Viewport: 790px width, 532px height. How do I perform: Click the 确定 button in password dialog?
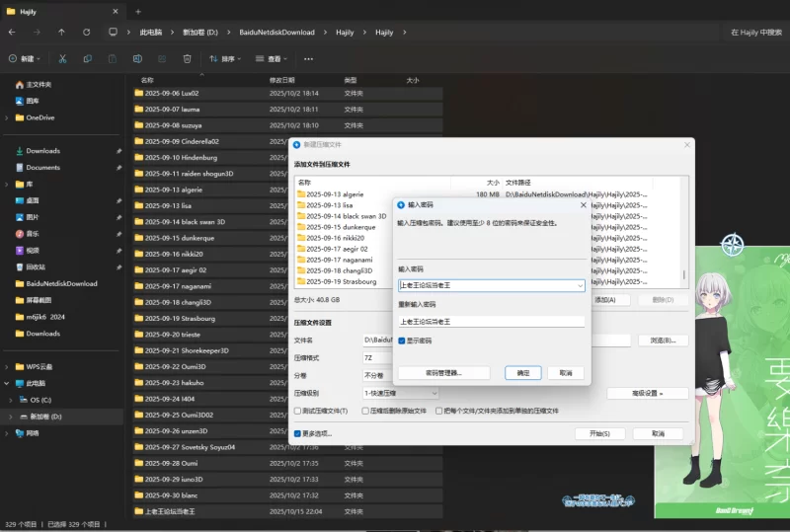pos(522,373)
